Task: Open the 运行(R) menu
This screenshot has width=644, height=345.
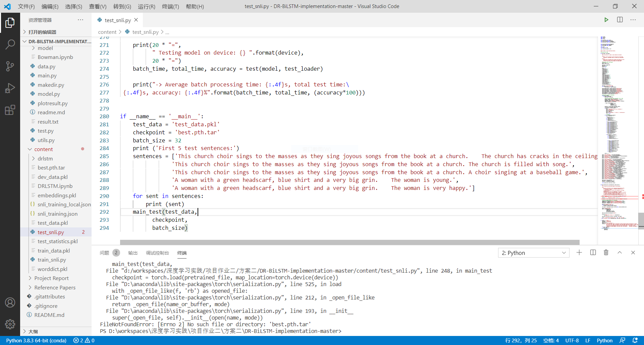Action: point(147,6)
